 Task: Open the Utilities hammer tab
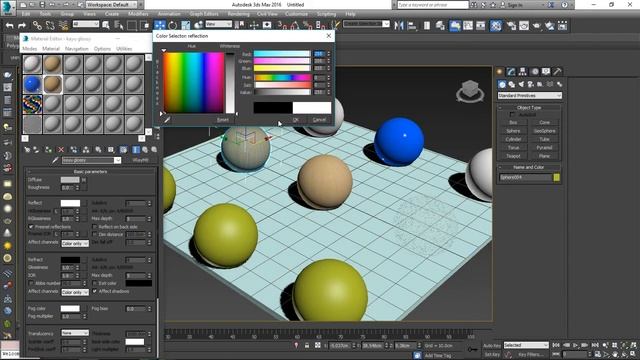coord(557,71)
